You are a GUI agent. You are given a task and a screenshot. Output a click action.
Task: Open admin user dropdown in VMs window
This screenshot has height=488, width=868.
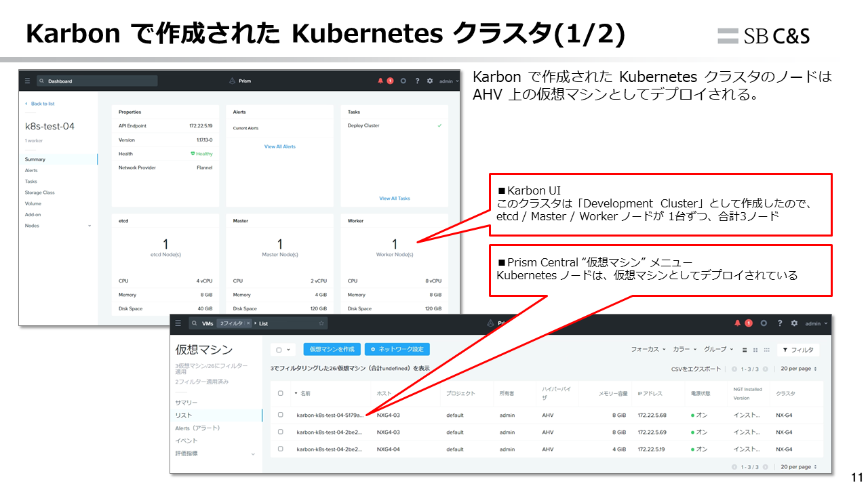pyautogui.click(x=817, y=323)
